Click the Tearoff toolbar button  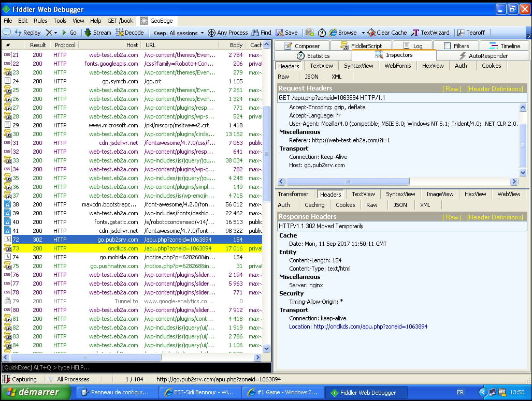471,33
